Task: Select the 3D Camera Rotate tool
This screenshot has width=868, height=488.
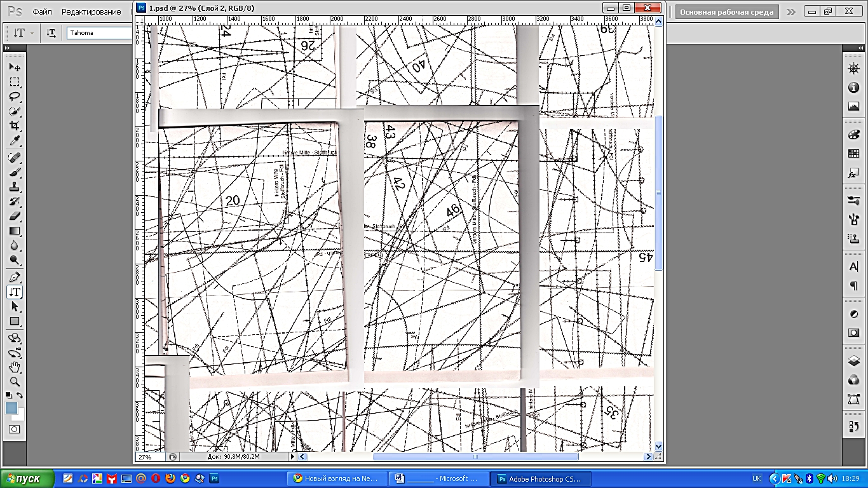Action: (14, 353)
